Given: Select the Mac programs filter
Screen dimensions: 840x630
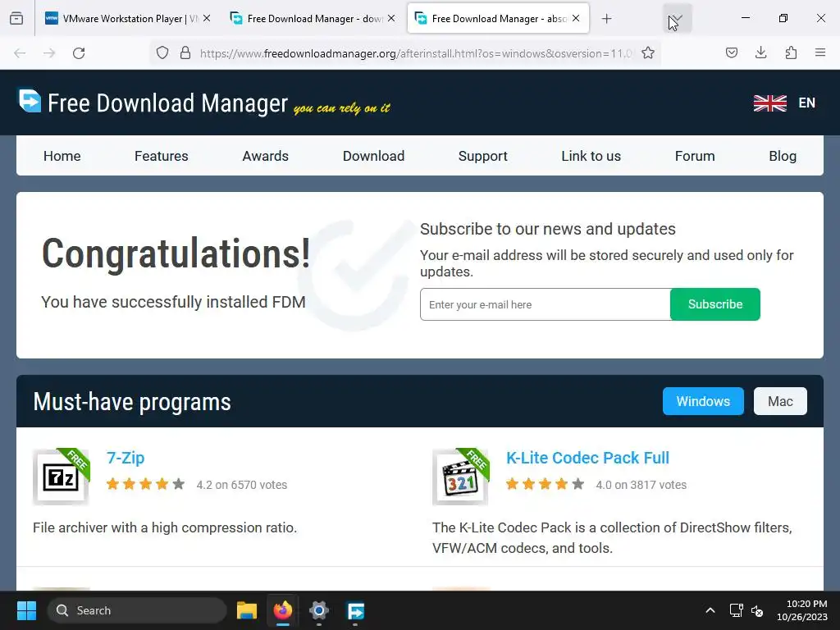Looking at the screenshot, I should 780,401.
